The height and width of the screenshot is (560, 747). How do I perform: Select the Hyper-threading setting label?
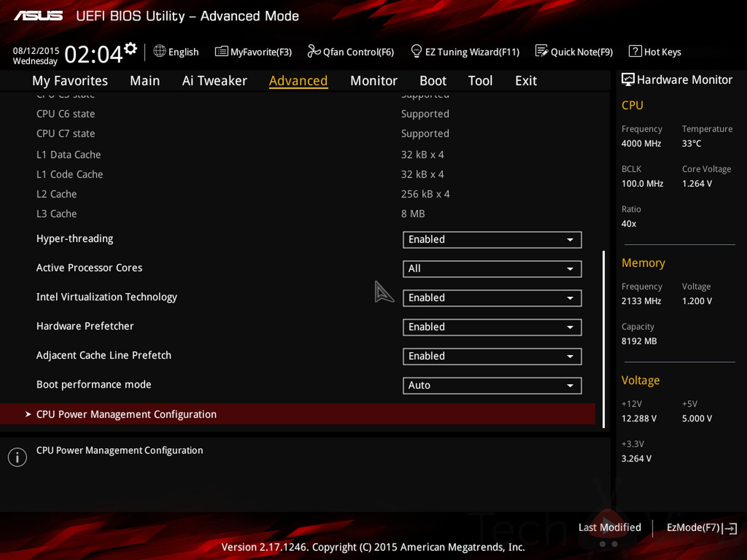click(75, 239)
